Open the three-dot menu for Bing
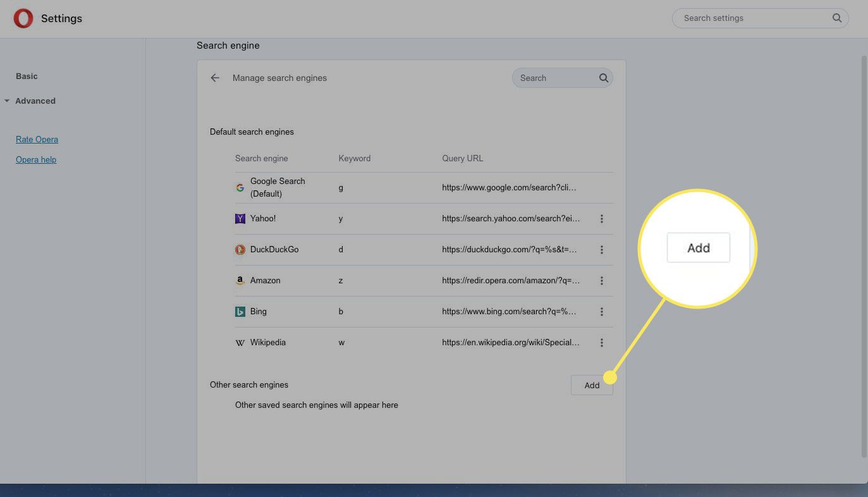Screen dimensions: 868x497 coord(602,312)
